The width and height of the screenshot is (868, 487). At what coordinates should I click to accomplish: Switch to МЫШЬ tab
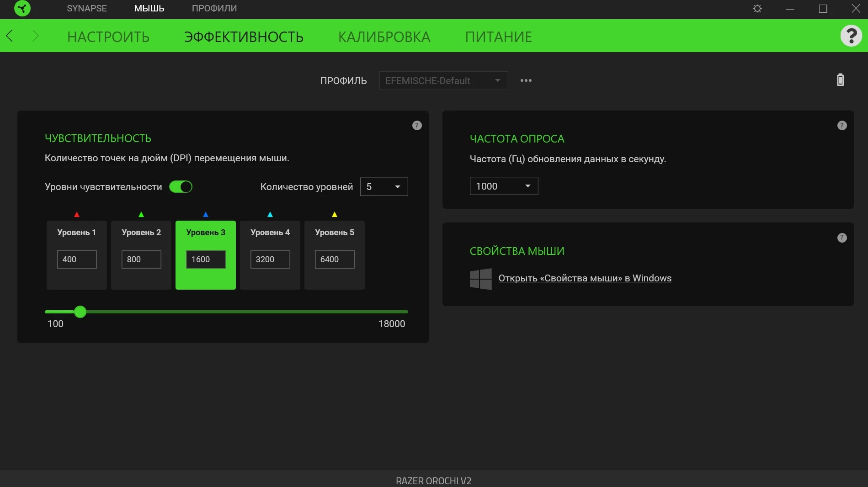pos(149,8)
